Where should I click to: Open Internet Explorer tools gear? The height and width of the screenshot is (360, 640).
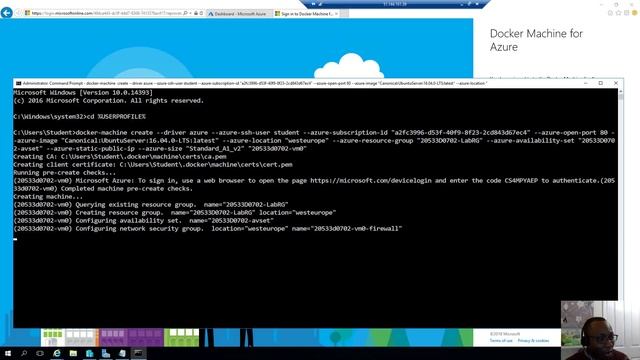coord(627,13)
